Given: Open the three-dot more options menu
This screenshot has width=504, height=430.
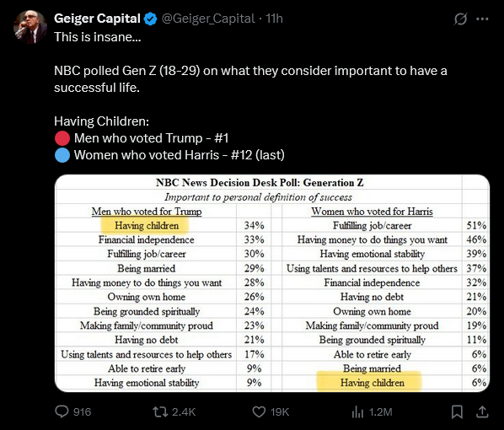Looking at the screenshot, I should (482, 19).
